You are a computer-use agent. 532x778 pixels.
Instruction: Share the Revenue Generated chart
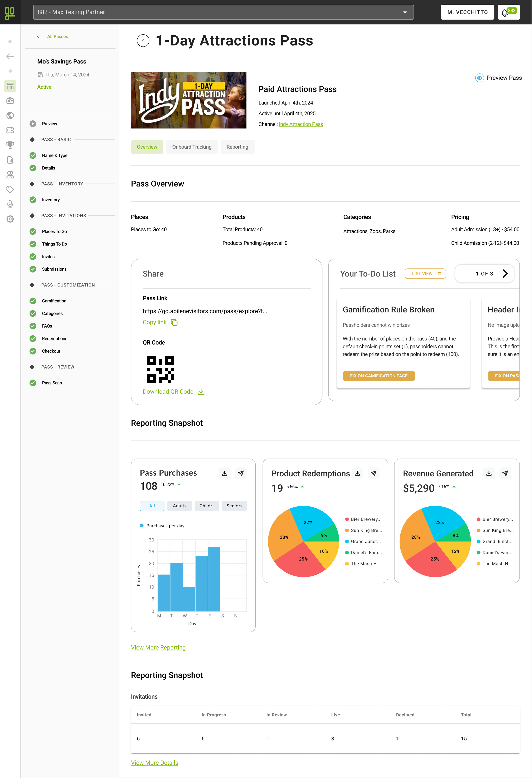505,473
